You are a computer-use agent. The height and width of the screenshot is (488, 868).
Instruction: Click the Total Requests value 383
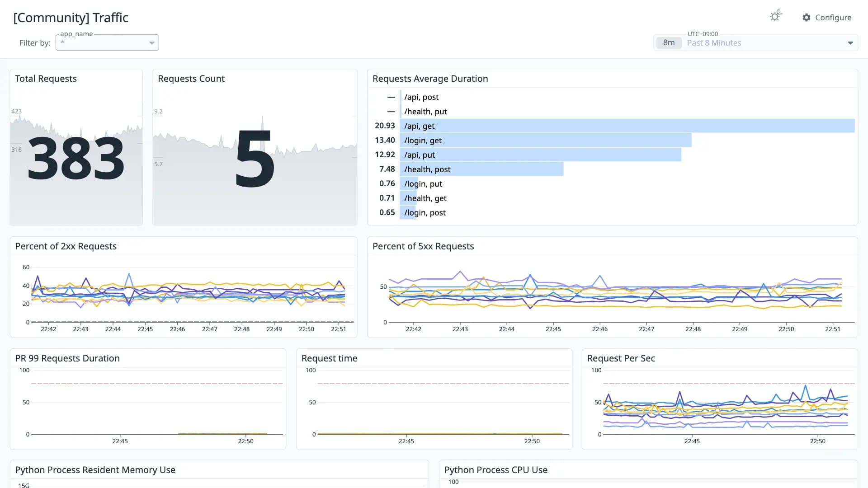click(x=76, y=159)
